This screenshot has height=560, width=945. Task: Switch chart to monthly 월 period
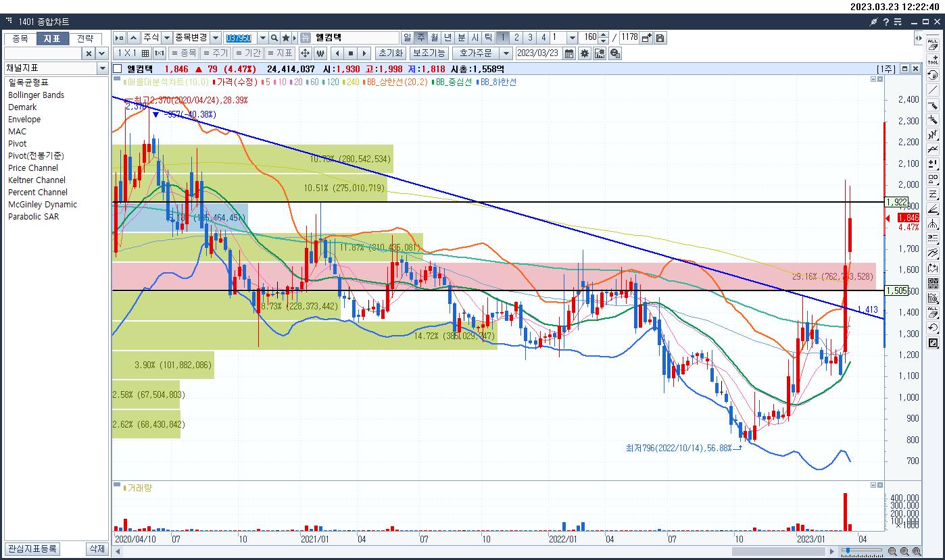point(435,38)
